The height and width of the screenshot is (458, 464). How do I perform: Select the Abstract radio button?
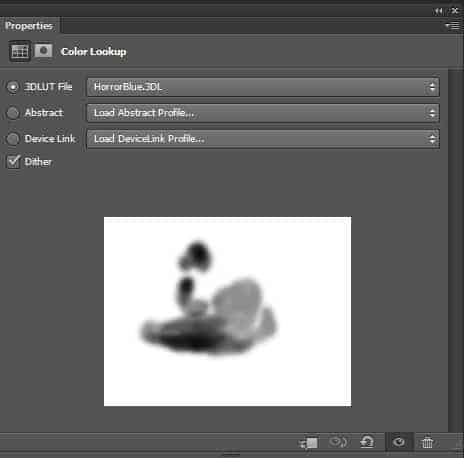(13, 113)
